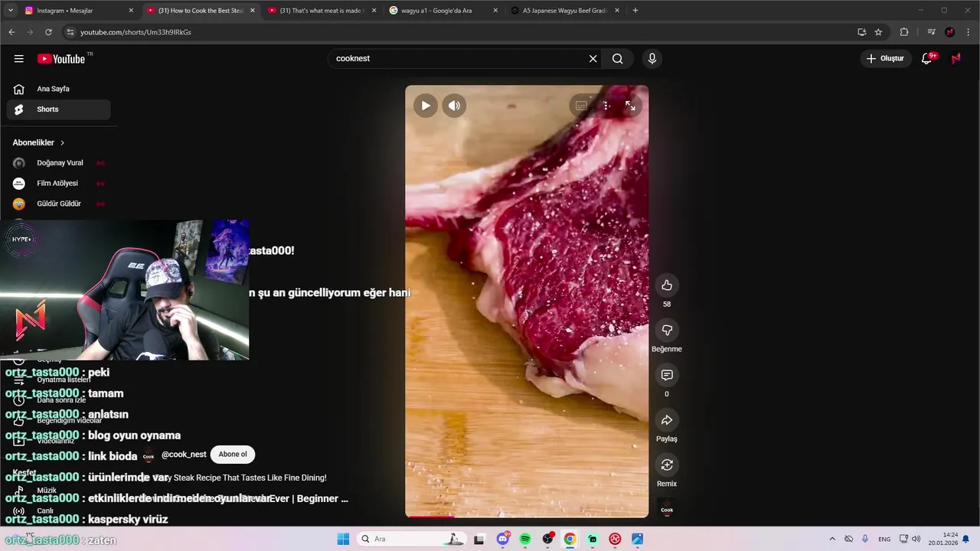Viewport: 980px width, 551px height.
Task: Install app icon in address bar
Action: 861,32
